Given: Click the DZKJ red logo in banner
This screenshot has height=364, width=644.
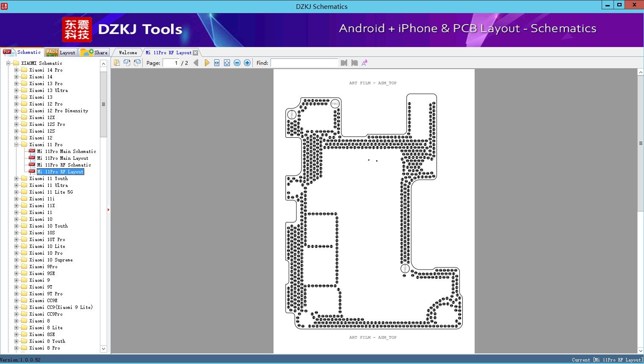Looking at the screenshot, I should pyautogui.click(x=77, y=30).
